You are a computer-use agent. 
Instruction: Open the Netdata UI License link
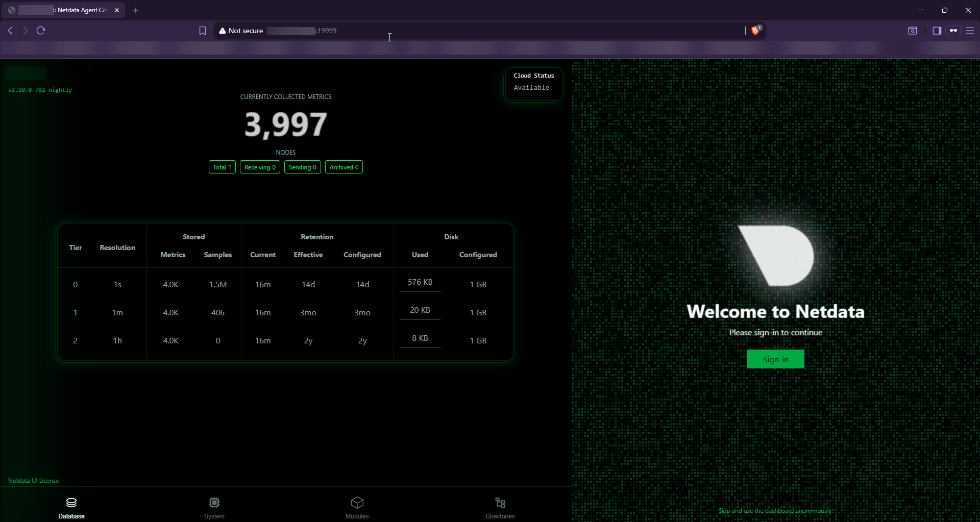point(34,481)
